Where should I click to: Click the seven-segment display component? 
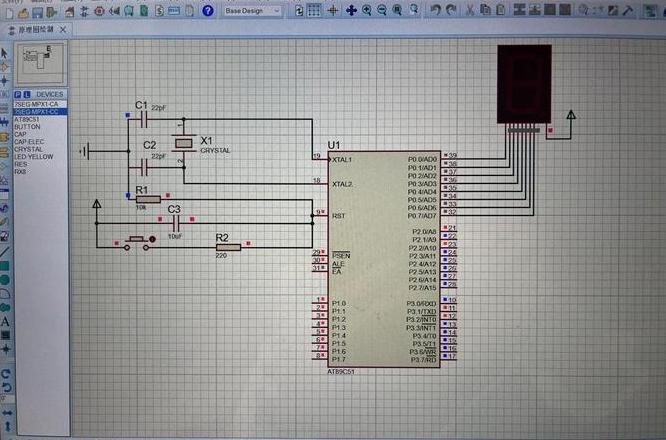click(524, 84)
